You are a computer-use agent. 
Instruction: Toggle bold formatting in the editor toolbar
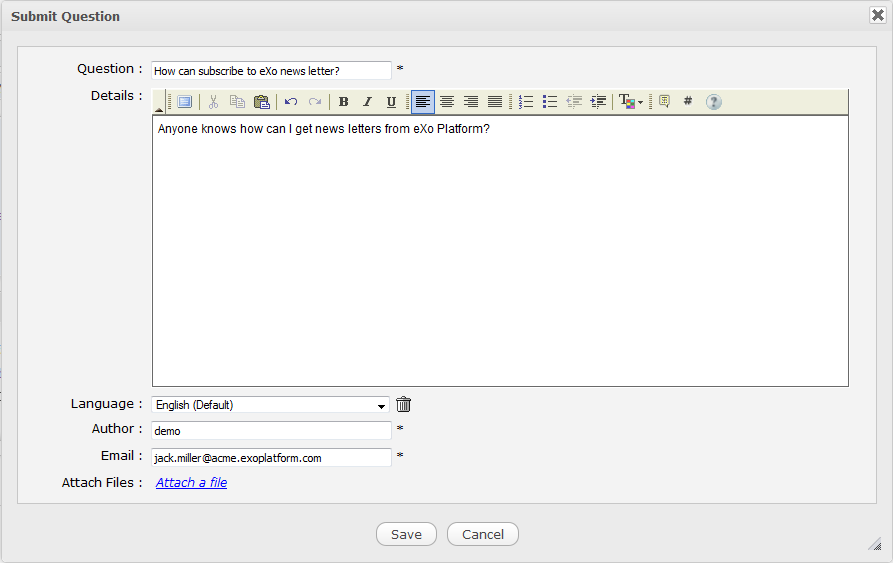[x=343, y=102]
